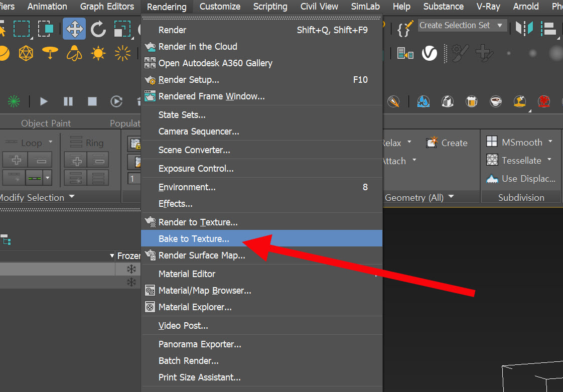The image size is (563, 392).
Task: Click the orange pouring liquid preset icon
Action: pyautogui.click(x=519, y=101)
